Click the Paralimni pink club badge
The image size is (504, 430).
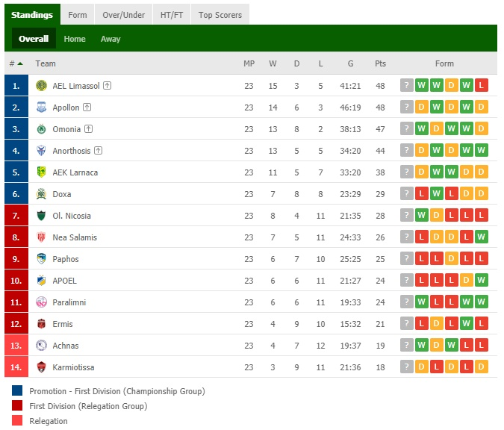41,302
